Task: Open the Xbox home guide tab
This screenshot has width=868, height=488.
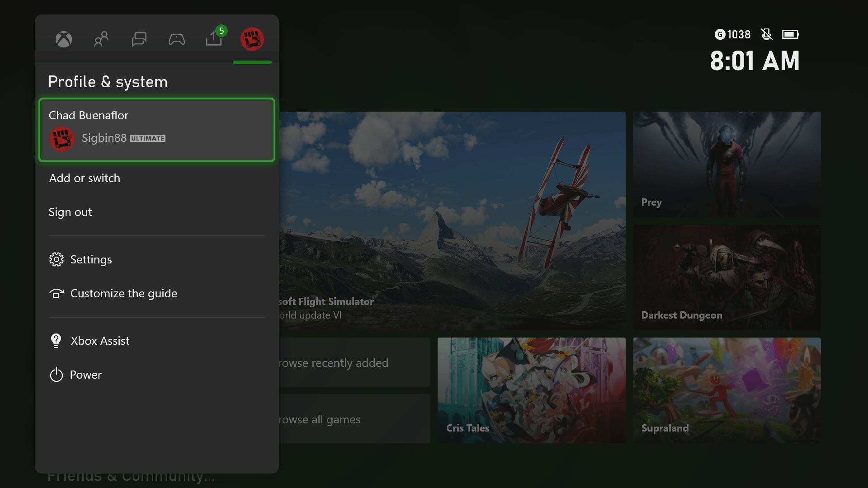Action: pos(64,39)
